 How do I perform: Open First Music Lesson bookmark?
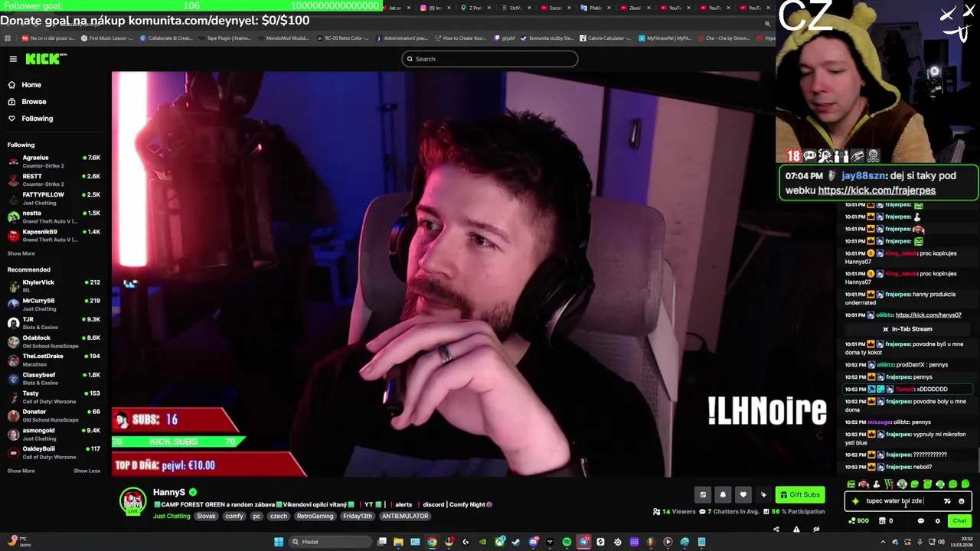pos(106,37)
